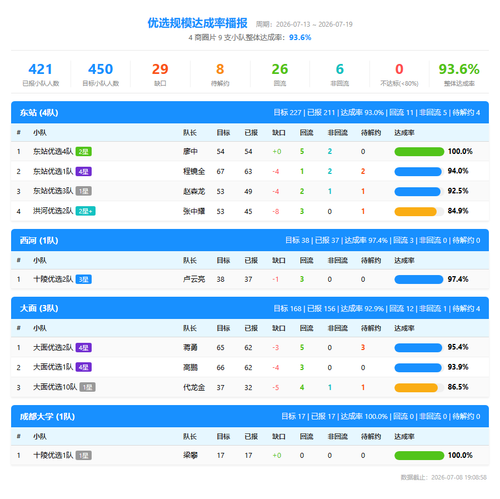Image resolution: width=500 pixels, height=499 pixels.
Task: Click the report period date range
Action: 304,24
